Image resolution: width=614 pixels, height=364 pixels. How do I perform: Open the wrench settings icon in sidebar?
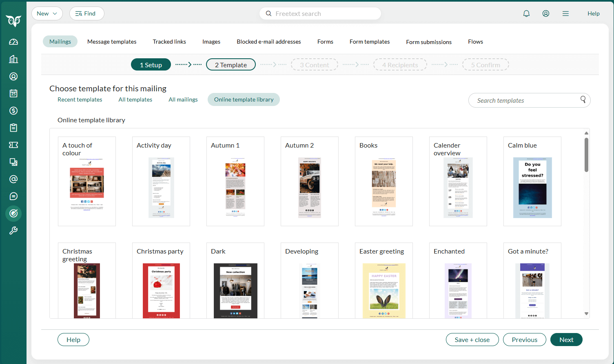click(13, 230)
